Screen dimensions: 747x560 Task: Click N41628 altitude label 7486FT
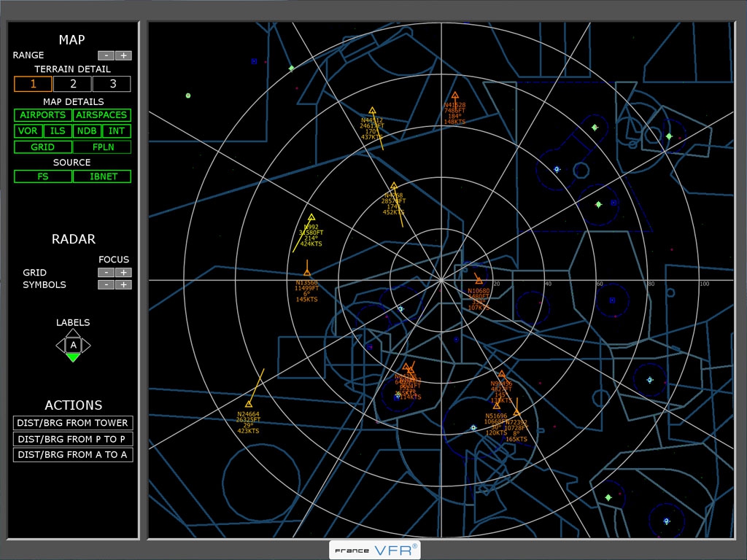(x=454, y=111)
